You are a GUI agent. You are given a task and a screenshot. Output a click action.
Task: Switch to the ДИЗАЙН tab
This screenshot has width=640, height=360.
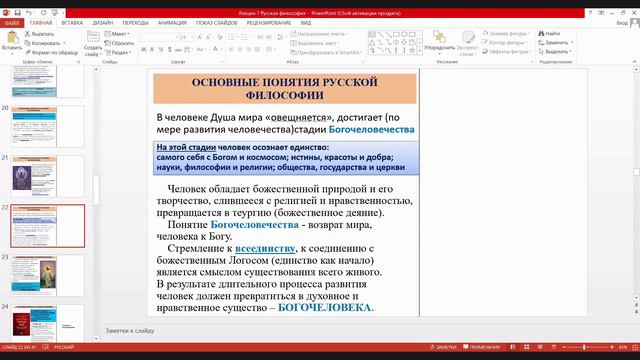click(x=102, y=23)
